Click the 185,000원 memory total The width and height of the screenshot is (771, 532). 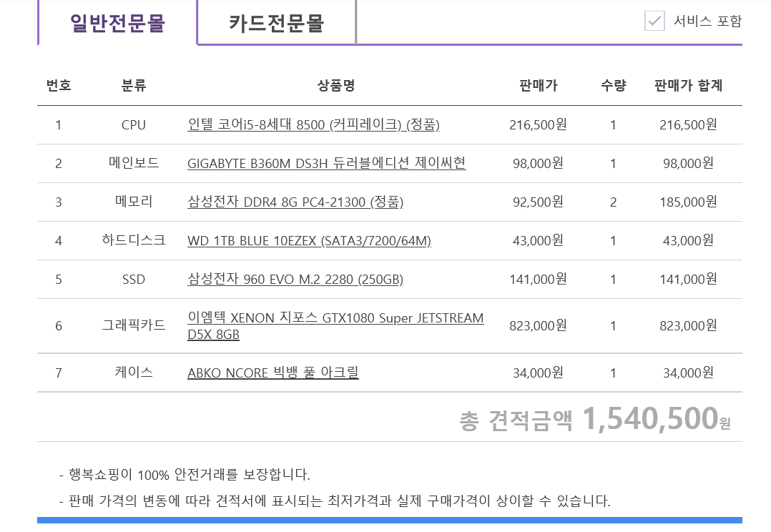point(688,202)
